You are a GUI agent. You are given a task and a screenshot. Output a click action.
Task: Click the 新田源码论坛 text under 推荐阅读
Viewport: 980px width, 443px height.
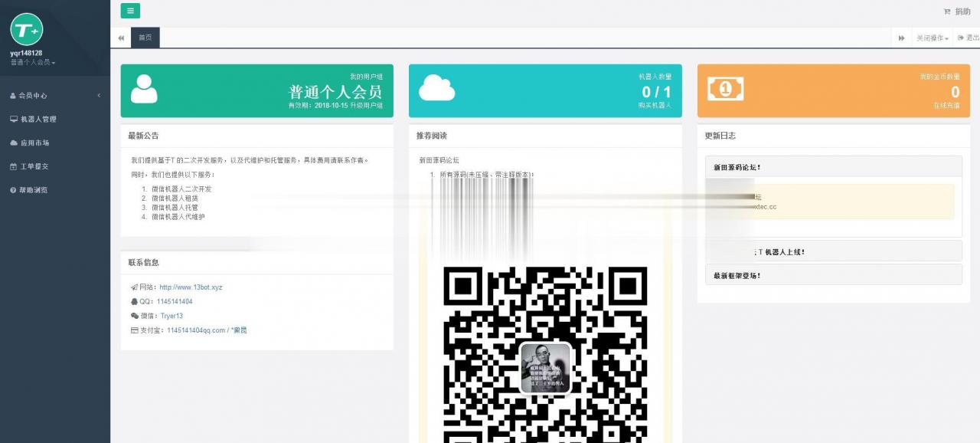(439, 160)
